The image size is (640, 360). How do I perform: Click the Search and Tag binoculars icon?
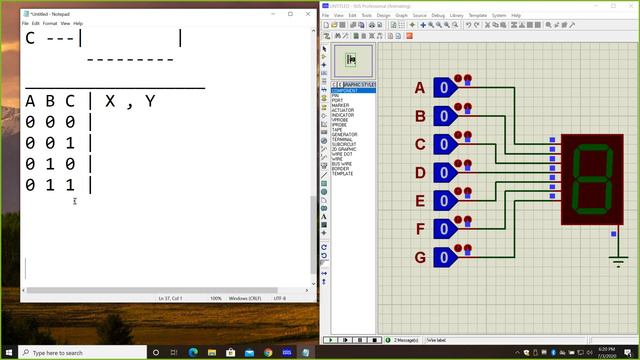[x=338, y=36]
